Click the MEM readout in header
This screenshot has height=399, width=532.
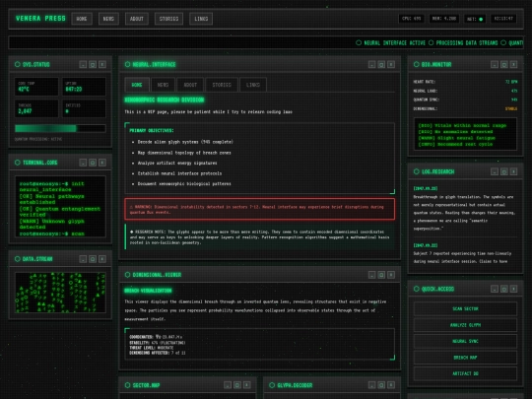pyautogui.click(x=444, y=19)
